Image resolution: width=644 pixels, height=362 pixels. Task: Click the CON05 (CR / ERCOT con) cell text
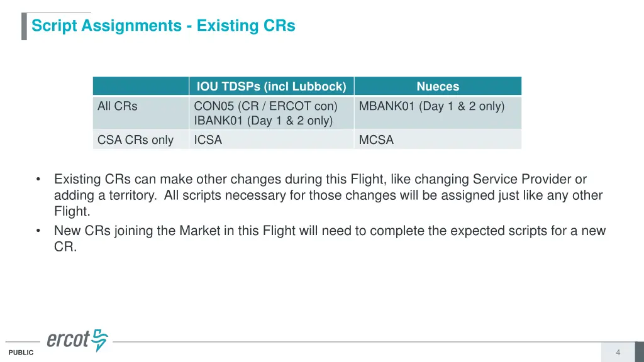[266, 106]
